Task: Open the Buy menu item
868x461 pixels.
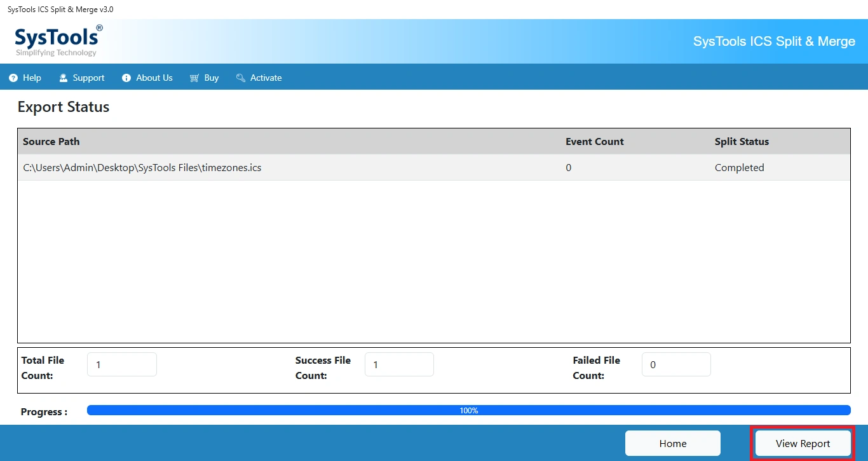Action: click(204, 78)
